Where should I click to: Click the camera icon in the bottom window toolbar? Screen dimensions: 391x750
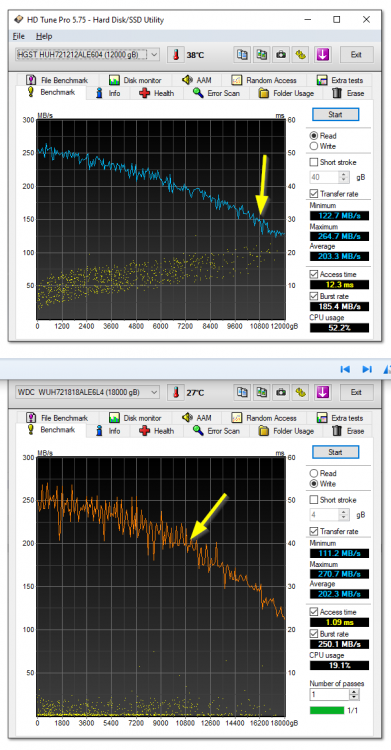[x=281, y=392]
